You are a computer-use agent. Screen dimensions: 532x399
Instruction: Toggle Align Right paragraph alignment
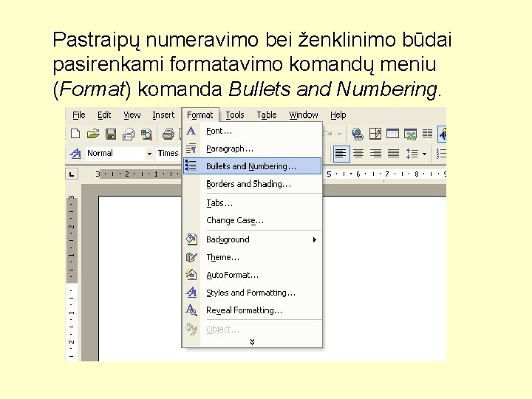(x=375, y=154)
